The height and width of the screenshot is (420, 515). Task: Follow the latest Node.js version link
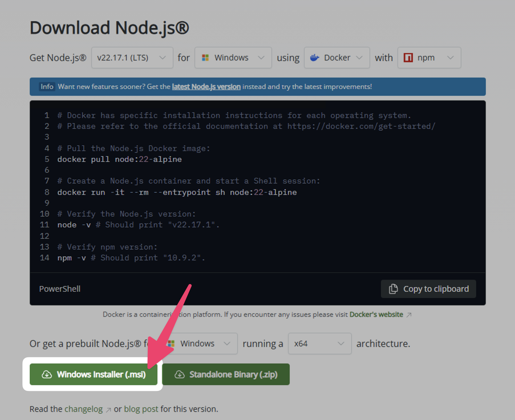click(206, 87)
